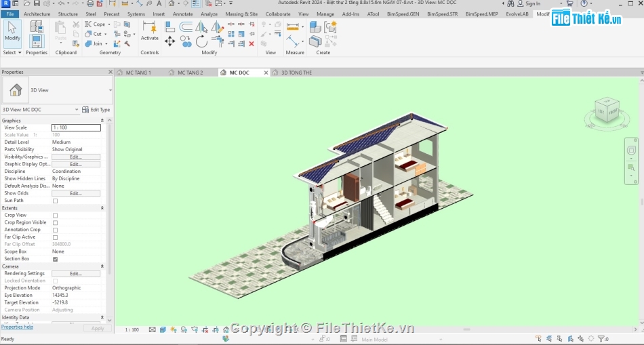This screenshot has width=644, height=345.
Task: Open the File menu
Action: tap(10, 14)
